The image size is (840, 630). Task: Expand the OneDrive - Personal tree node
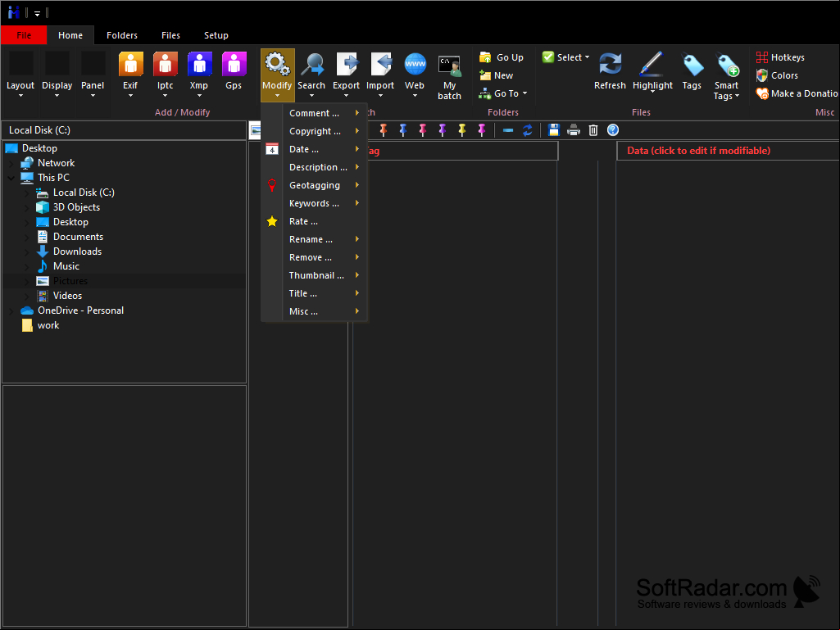(x=11, y=310)
